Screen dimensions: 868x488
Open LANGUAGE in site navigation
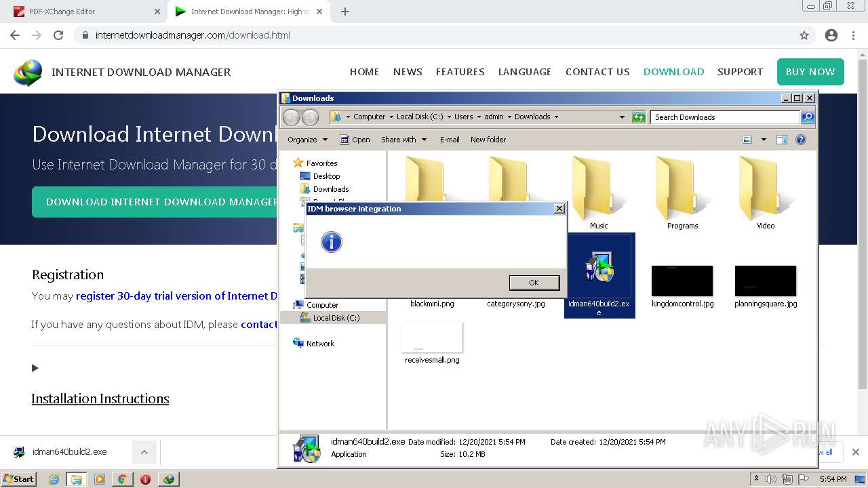click(525, 72)
